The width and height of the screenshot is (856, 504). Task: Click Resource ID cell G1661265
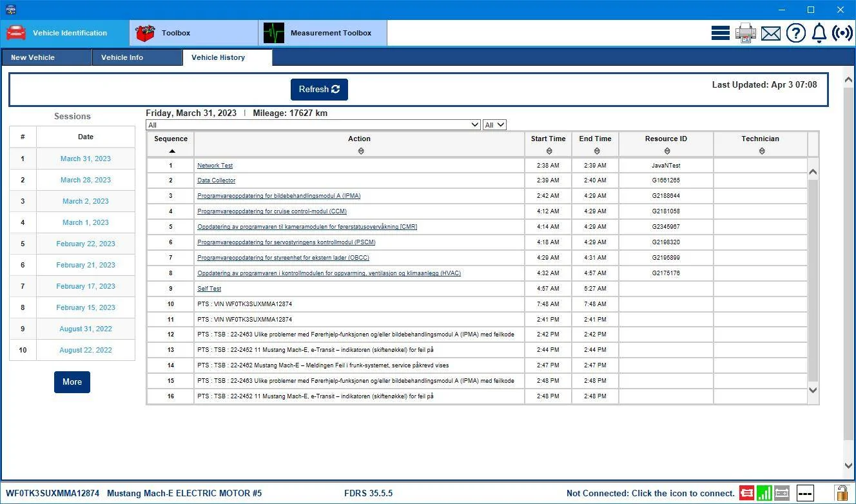666,180
